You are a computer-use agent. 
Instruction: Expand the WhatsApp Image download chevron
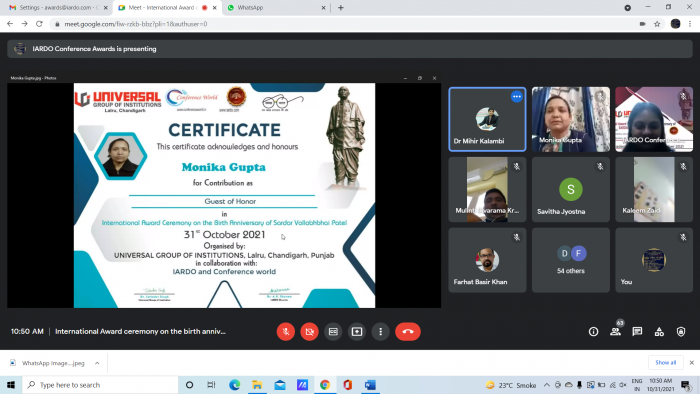[97, 363]
